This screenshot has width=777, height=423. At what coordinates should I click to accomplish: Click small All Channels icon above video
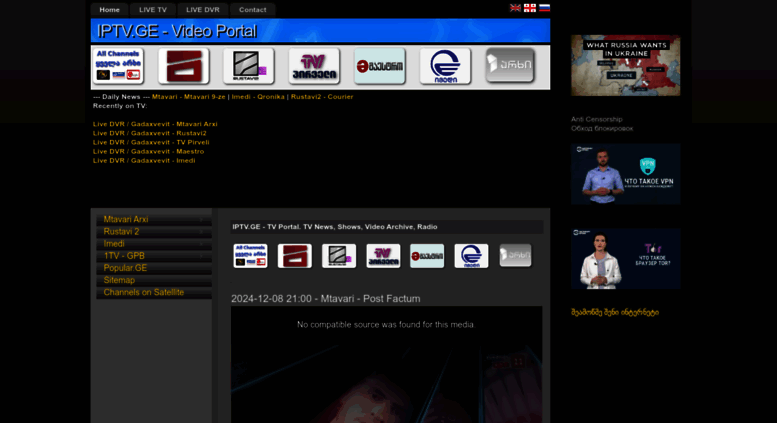[x=250, y=256]
